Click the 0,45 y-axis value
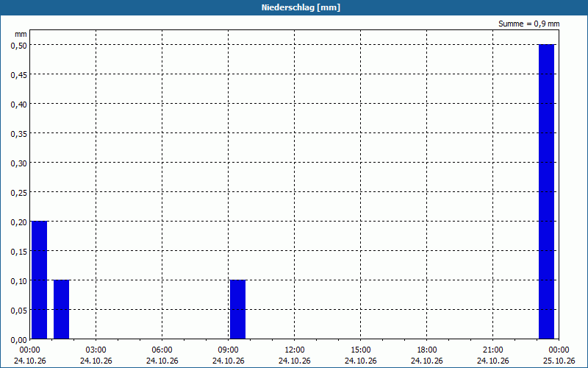 (x=19, y=75)
